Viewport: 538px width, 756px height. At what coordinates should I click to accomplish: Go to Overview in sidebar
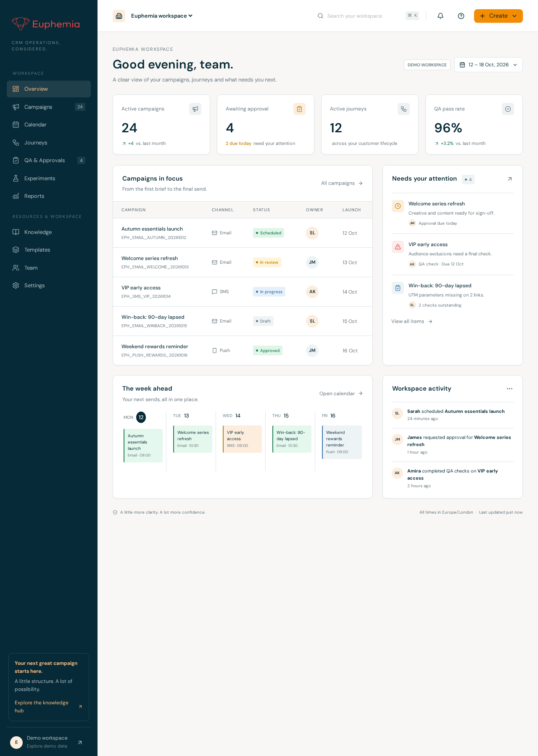(x=49, y=89)
